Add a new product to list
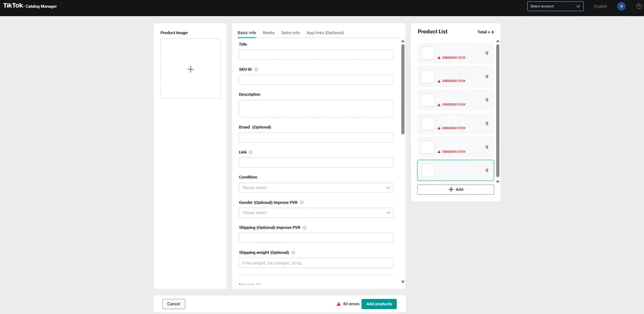Image resolution: width=644 pixels, height=314 pixels. click(455, 190)
